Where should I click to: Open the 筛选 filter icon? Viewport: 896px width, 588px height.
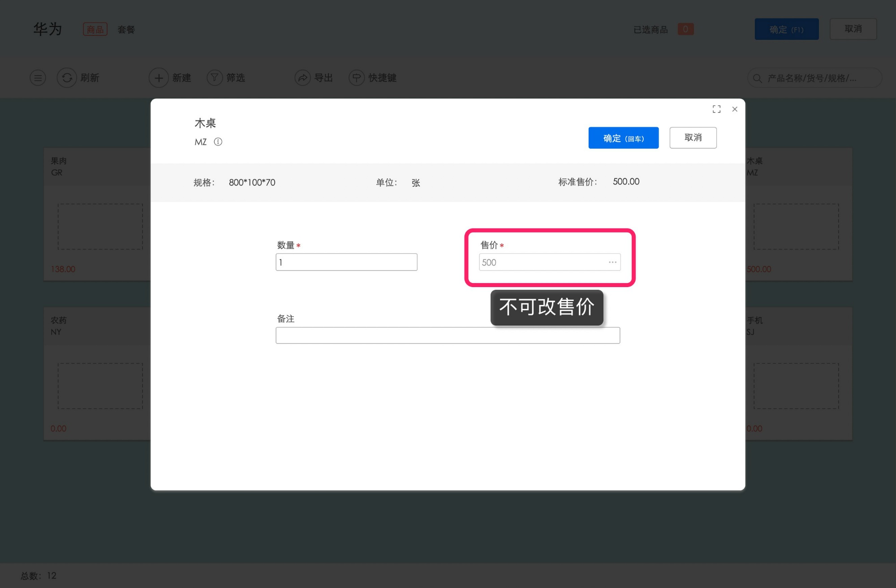pos(215,77)
